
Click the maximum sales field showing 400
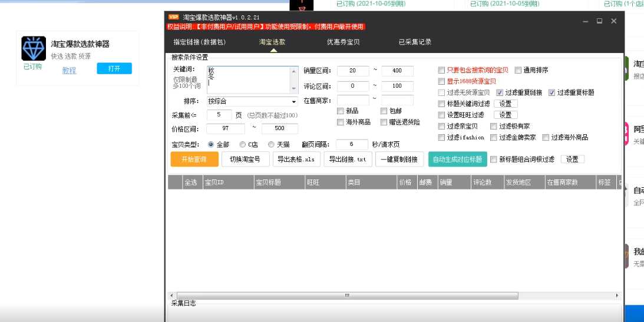point(397,71)
